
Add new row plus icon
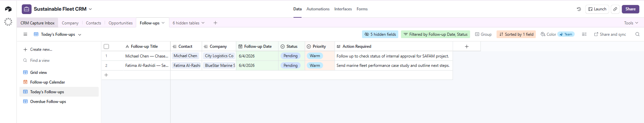tap(106, 75)
